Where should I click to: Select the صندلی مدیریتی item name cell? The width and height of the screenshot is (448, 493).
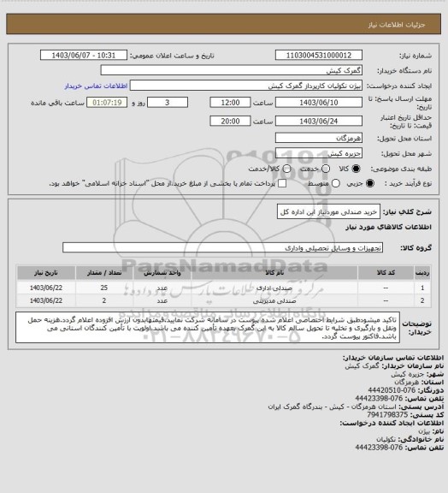click(274, 300)
